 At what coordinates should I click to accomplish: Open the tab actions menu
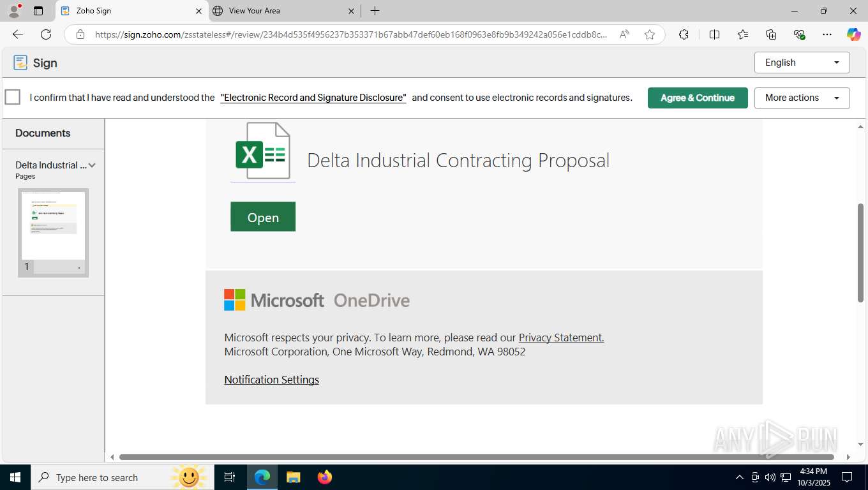click(x=38, y=11)
